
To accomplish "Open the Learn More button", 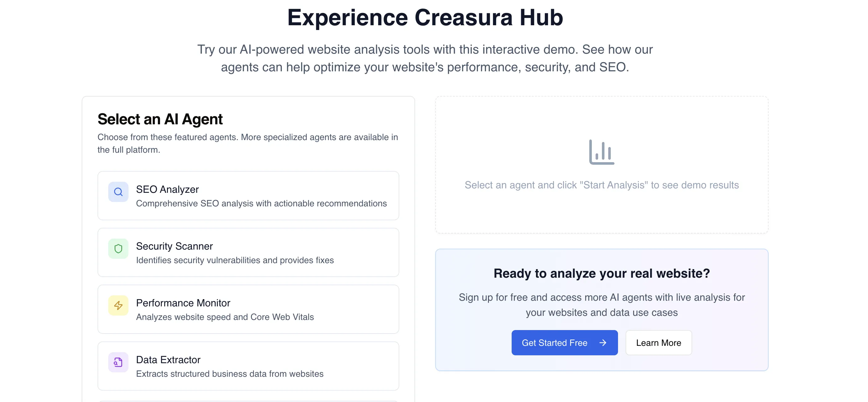I will [658, 343].
